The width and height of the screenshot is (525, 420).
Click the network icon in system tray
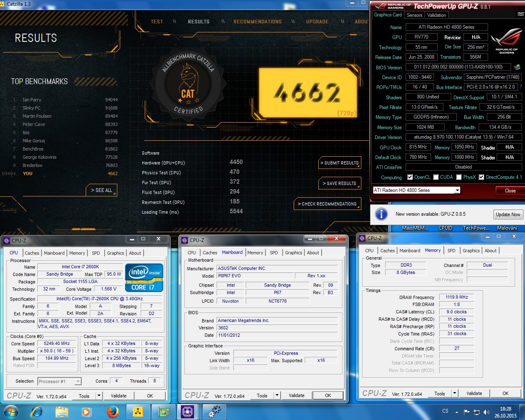pyautogui.click(x=477, y=412)
